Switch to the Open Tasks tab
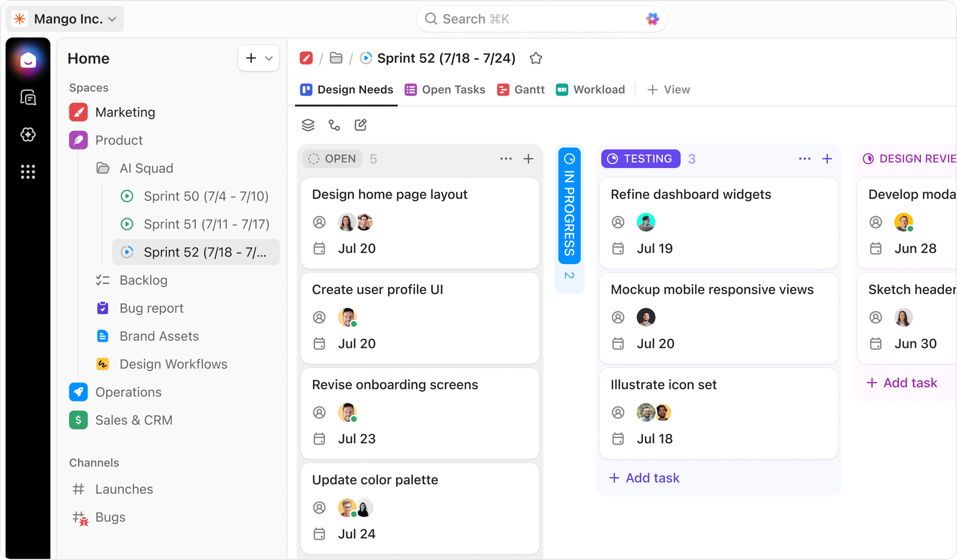This screenshot has width=957, height=560. coord(445,90)
